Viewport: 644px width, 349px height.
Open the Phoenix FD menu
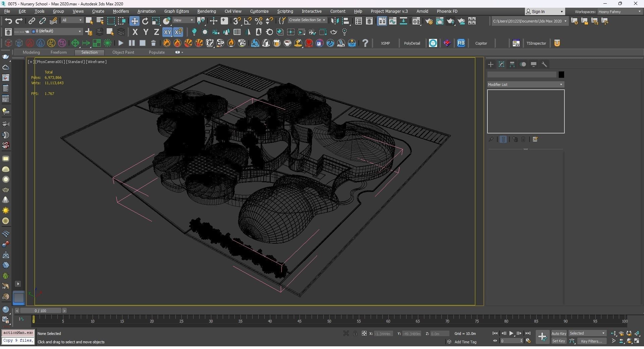447,11
